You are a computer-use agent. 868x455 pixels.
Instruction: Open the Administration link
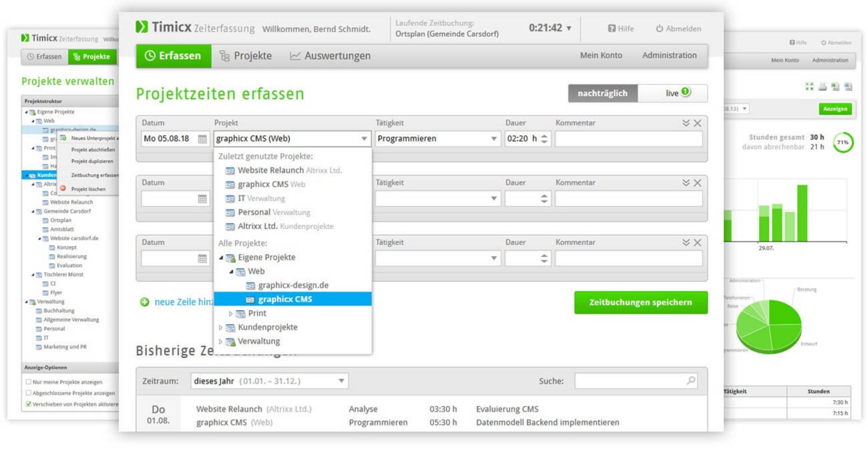[x=669, y=55]
